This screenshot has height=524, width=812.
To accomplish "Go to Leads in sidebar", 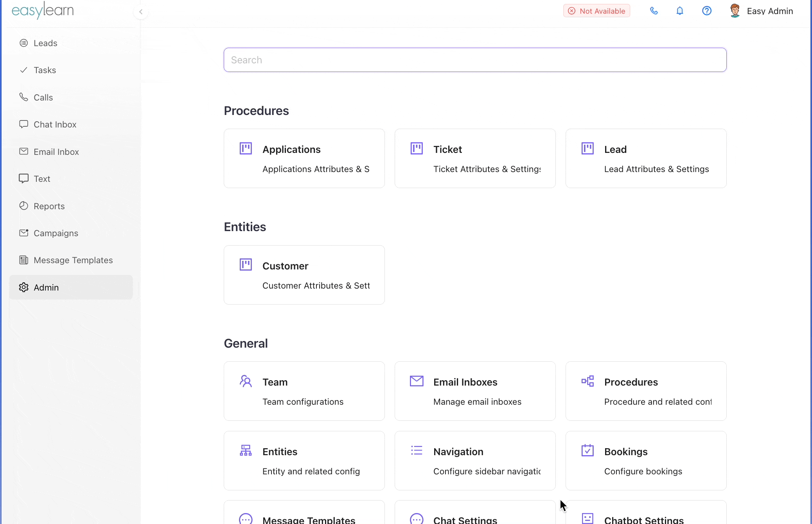I will click(x=45, y=43).
